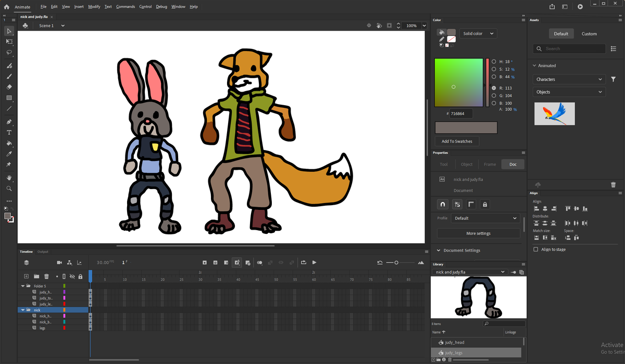Viewport: 625px width, 364px height.
Task: Select the Selection arrow tool
Action: coord(9,31)
